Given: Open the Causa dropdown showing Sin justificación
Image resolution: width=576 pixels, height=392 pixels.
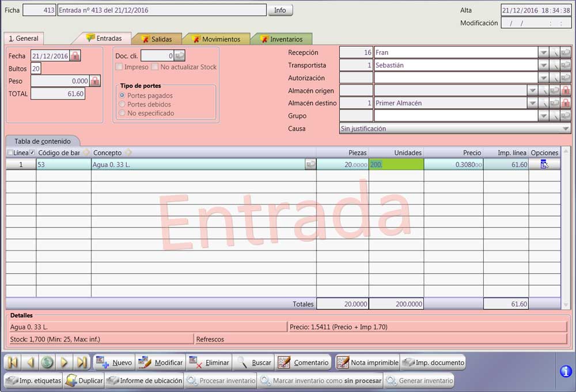Looking at the screenshot, I should (567, 128).
